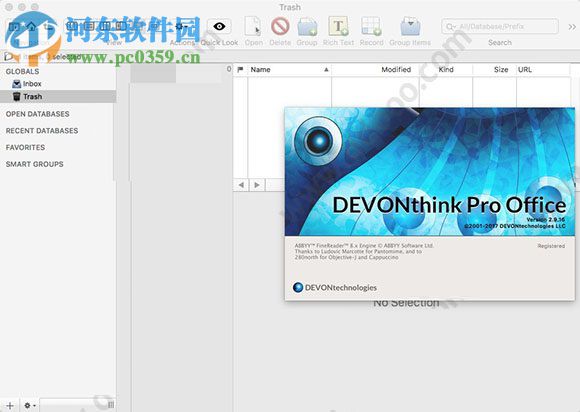Click the forward arrow below the list

click(x=257, y=185)
